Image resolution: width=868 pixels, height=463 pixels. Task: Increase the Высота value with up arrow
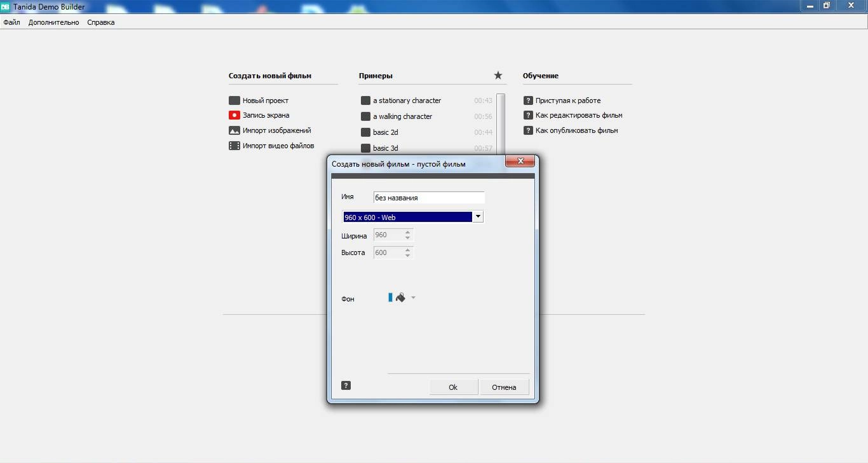pyautogui.click(x=408, y=249)
